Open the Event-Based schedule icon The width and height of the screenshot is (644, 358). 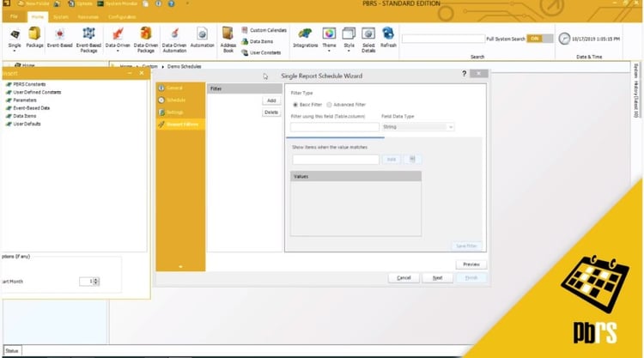(59, 37)
